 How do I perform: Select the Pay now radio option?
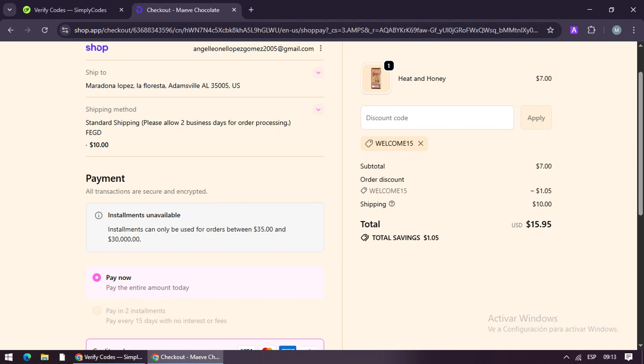point(97,278)
